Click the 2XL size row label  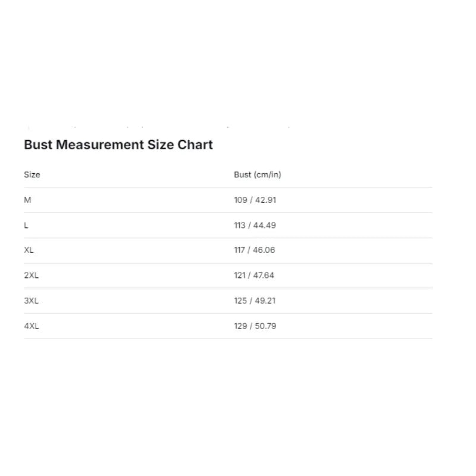click(x=32, y=275)
